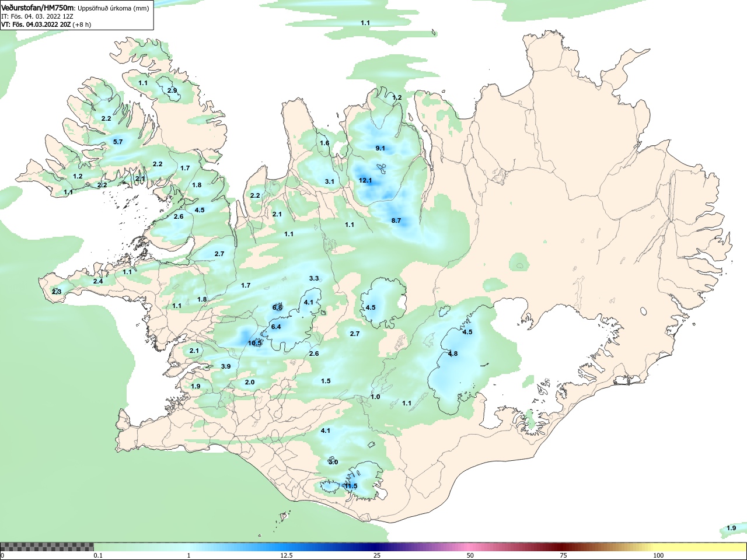Viewport: 747px width, 560px height.
Task: Click the 11.5 value on the southern glacier
Action: tap(351, 486)
